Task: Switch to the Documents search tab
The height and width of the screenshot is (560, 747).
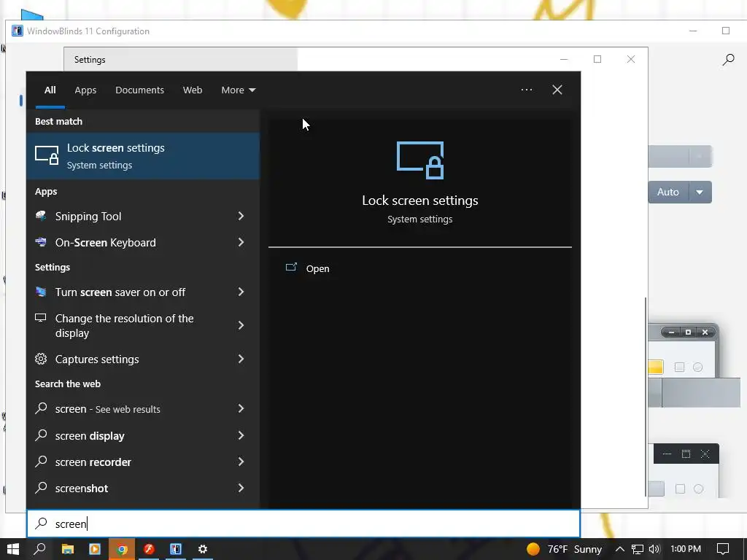Action: point(139,90)
